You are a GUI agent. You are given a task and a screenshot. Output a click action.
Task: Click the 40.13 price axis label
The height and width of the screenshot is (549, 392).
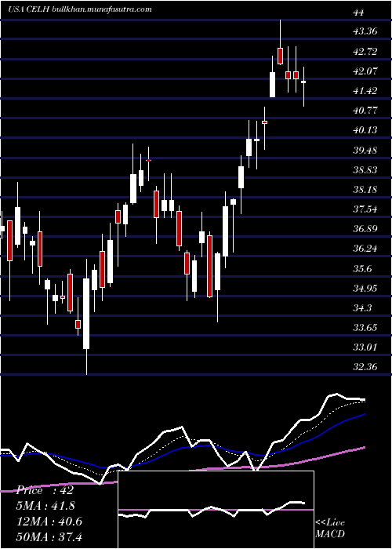tap(365, 130)
